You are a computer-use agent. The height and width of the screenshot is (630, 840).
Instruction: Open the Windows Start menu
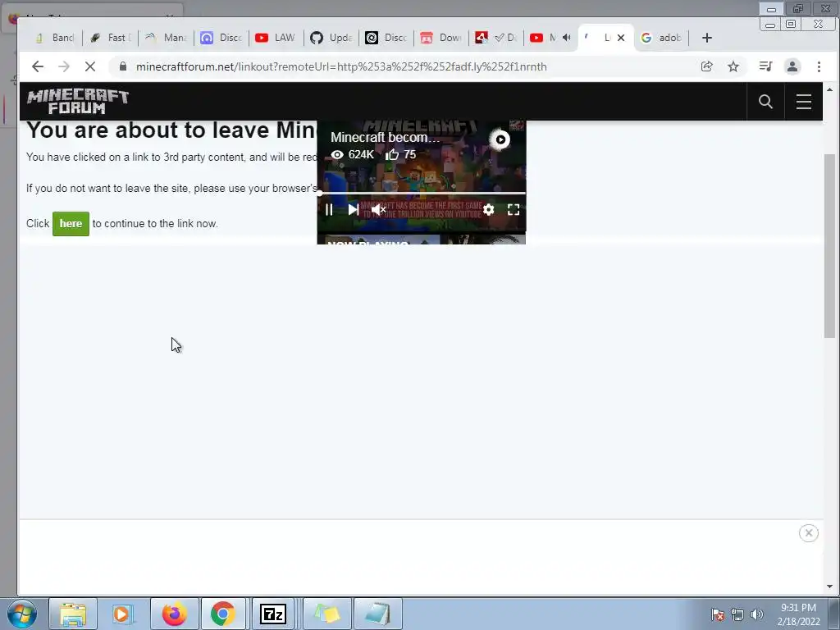point(22,614)
